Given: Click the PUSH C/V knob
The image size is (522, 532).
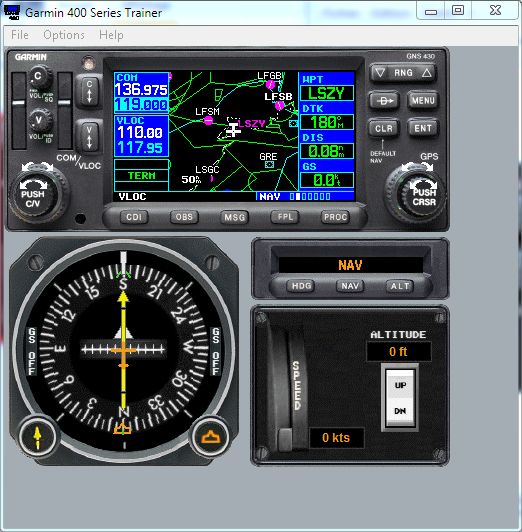Looking at the screenshot, I should (x=33, y=198).
